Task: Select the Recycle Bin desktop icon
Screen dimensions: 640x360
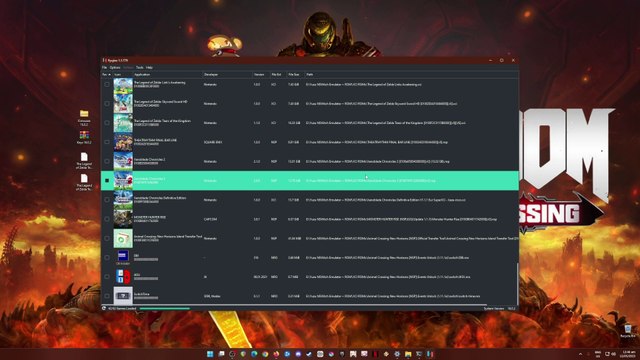Action: click(x=628, y=331)
